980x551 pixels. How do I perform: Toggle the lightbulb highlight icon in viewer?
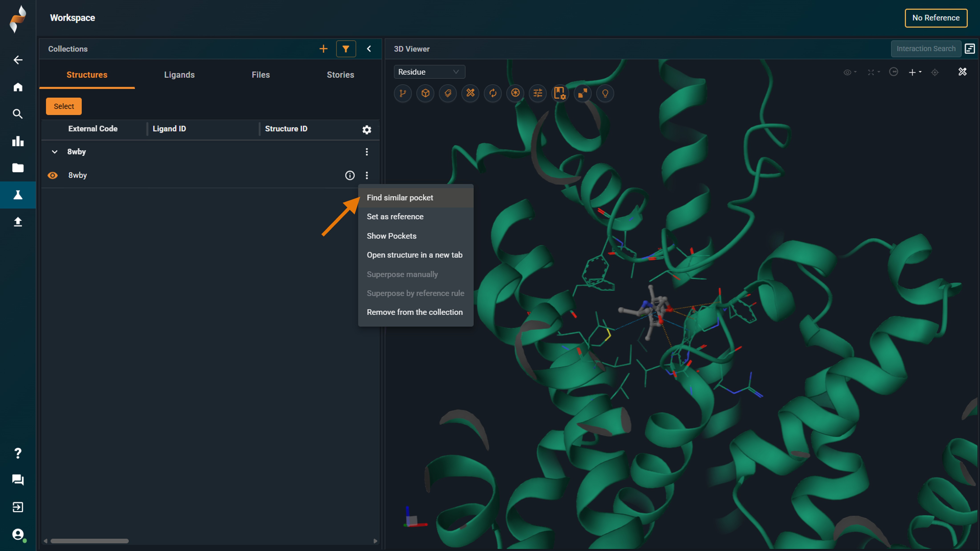605,93
